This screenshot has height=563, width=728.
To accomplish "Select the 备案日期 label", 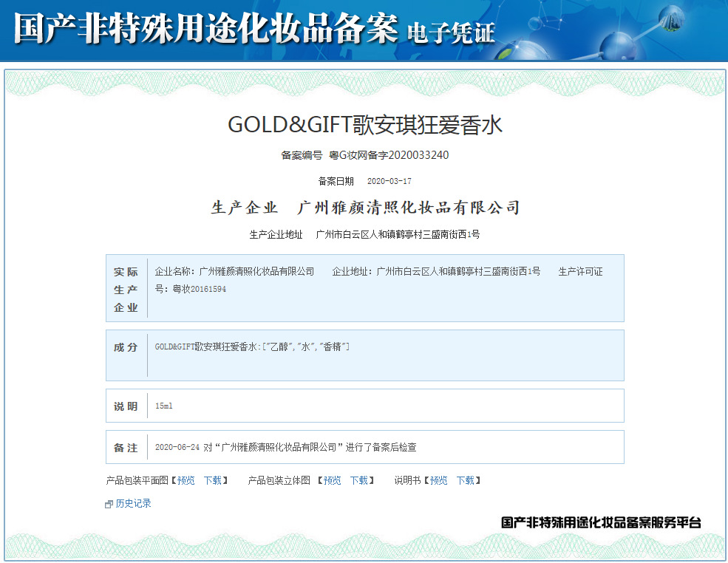I will coord(336,182).
